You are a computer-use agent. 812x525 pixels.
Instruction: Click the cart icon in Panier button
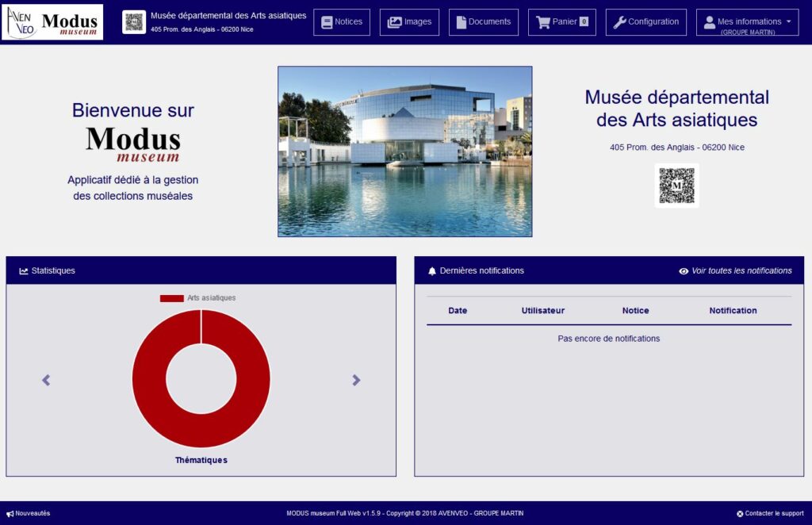tap(543, 22)
